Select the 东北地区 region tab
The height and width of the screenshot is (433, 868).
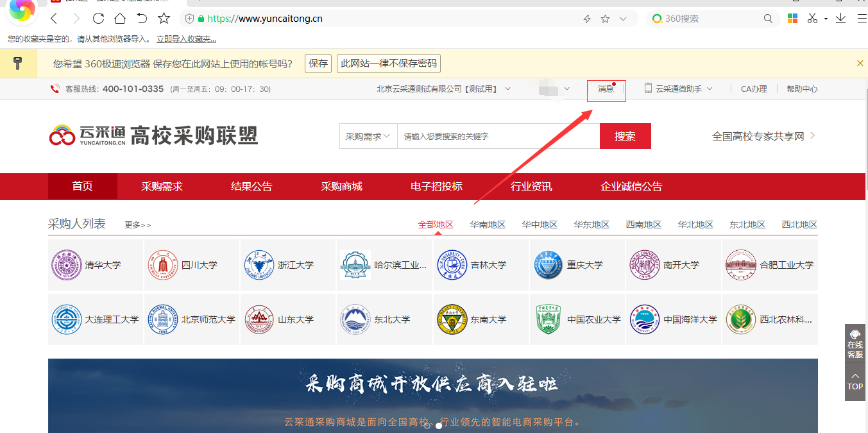(x=747, y=225)
